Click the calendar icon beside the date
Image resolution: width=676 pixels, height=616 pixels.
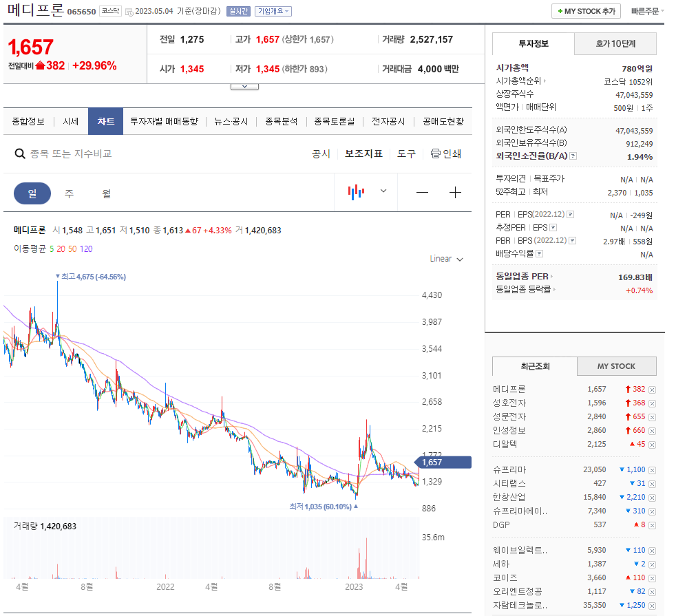pyautogui.click(x=129, y=12)
